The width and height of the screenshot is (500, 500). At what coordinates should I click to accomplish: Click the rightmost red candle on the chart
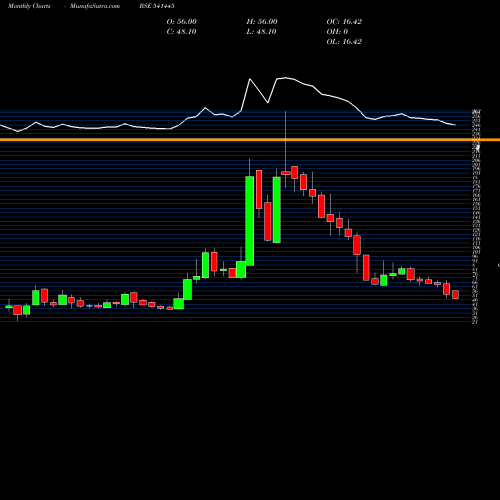pyautogui.click(x=455, y=294)
